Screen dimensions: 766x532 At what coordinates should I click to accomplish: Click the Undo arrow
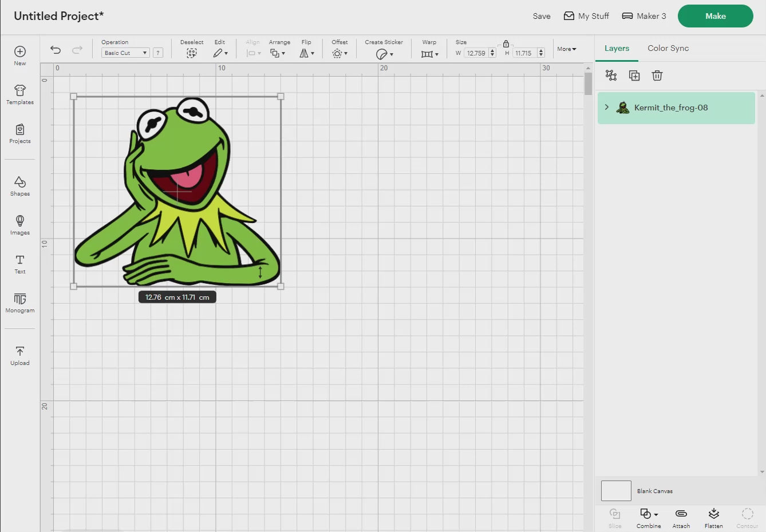[x=56, y=50]
